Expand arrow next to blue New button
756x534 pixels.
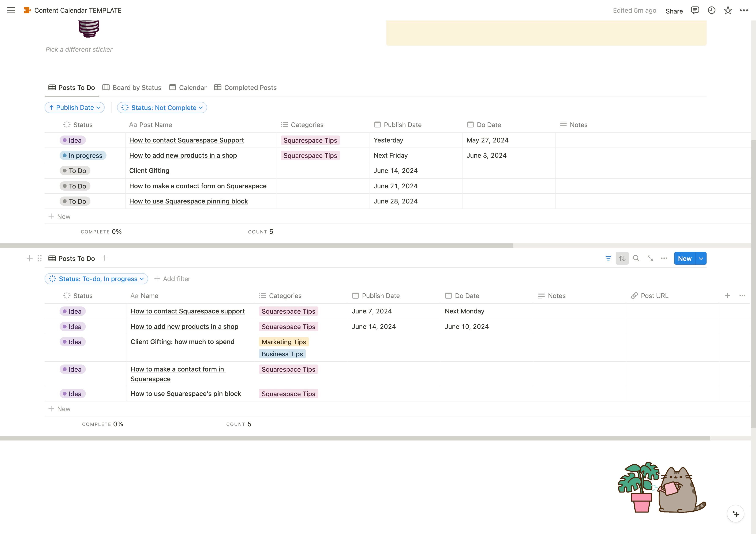tap(701, 258)
